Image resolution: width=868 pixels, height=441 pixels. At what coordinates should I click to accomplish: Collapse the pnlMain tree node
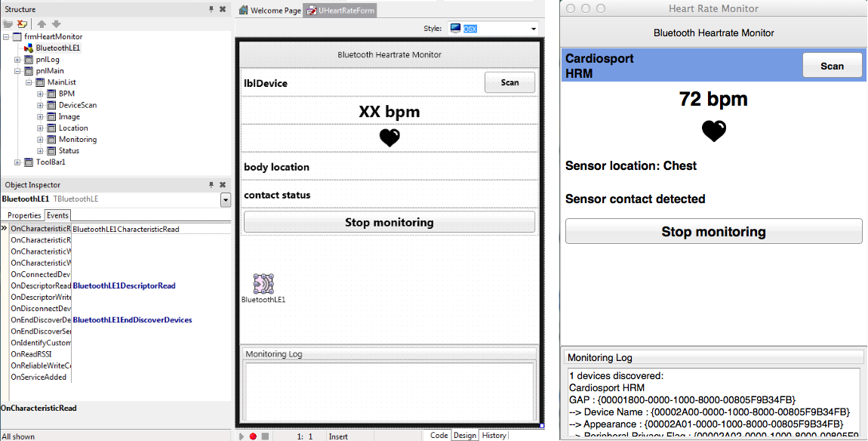point(18,70)
